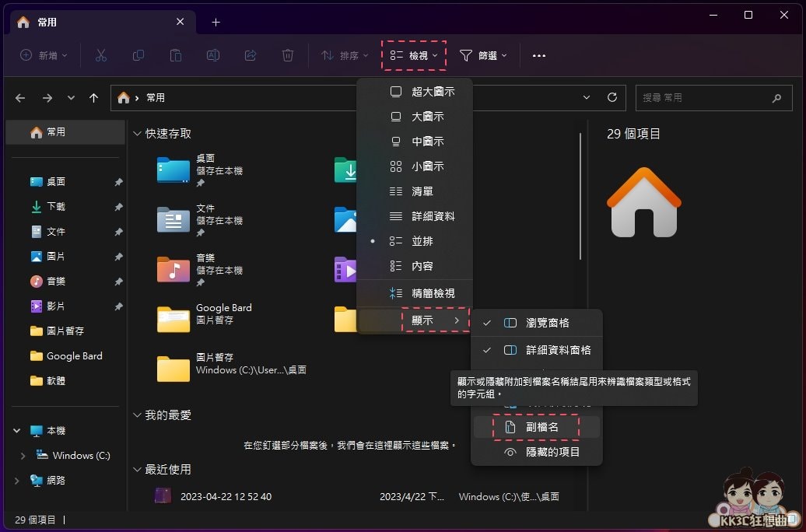Open 文件 folder icon in quick access
The height and width of the screenshot is (532, 806).
click(x=173, y=220)
